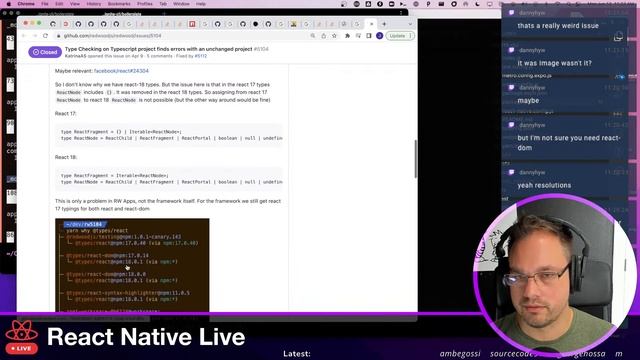640x360 pixels.
Task: Open the media control icon in Chrome toolbar
Action: pos(358,36)
